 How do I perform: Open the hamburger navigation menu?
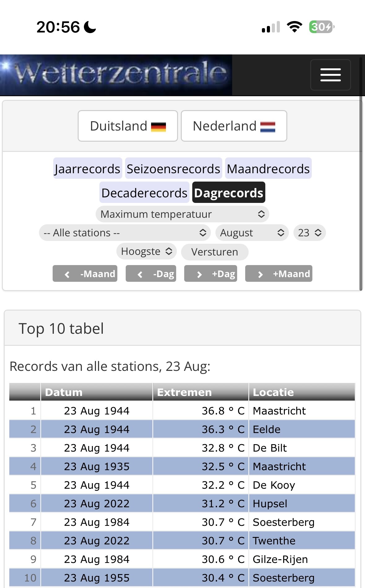(x=330, y=75)
